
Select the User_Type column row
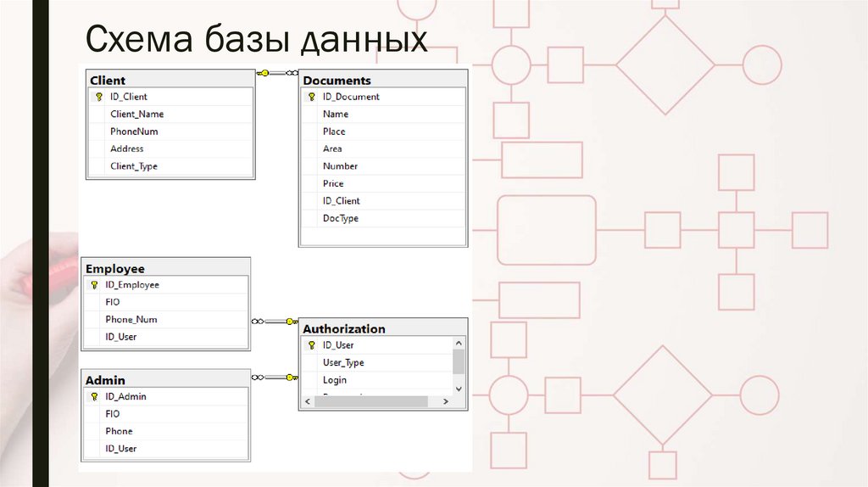(377, 362)
